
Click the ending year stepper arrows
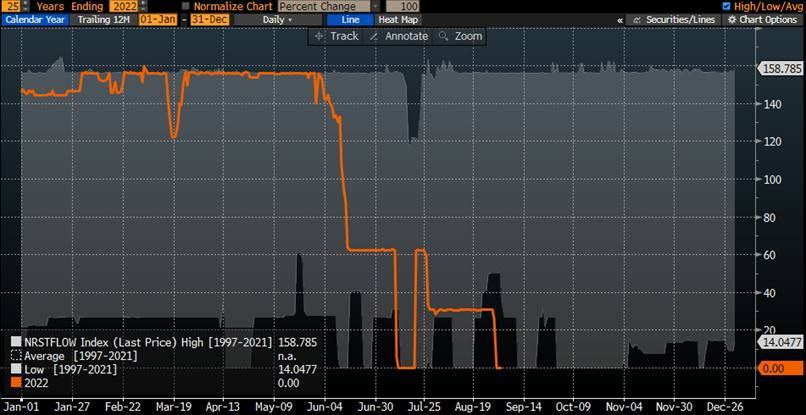click(143, 6)
